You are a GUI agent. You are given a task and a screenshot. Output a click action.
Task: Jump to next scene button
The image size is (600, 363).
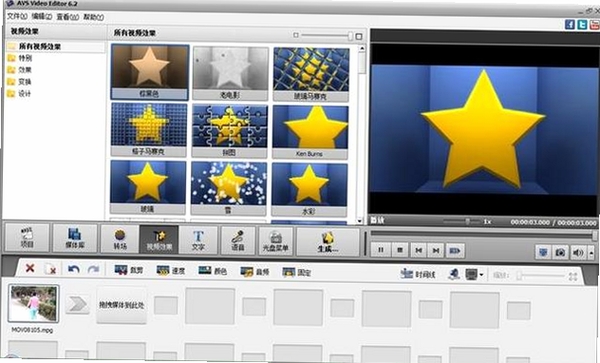tap(455, 251)
